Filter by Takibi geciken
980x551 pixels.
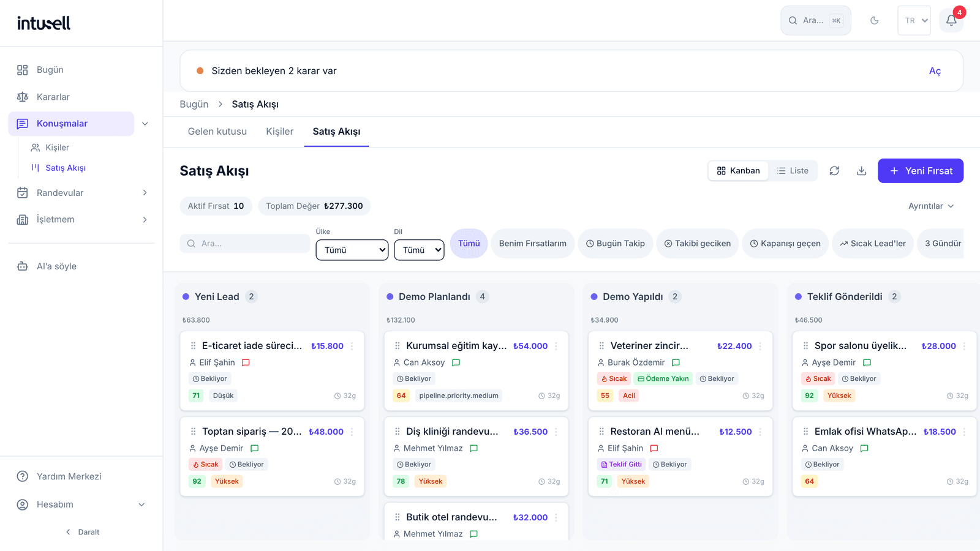[698, 244]
